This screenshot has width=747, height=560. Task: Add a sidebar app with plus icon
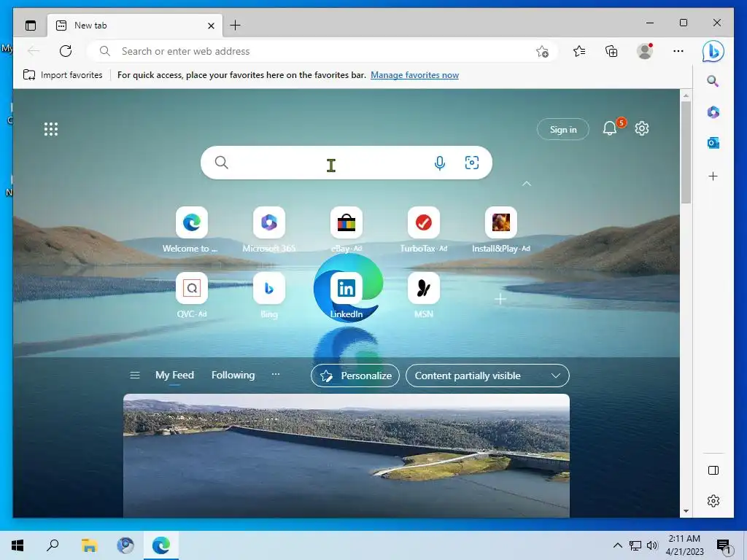(x=713, y=176)
